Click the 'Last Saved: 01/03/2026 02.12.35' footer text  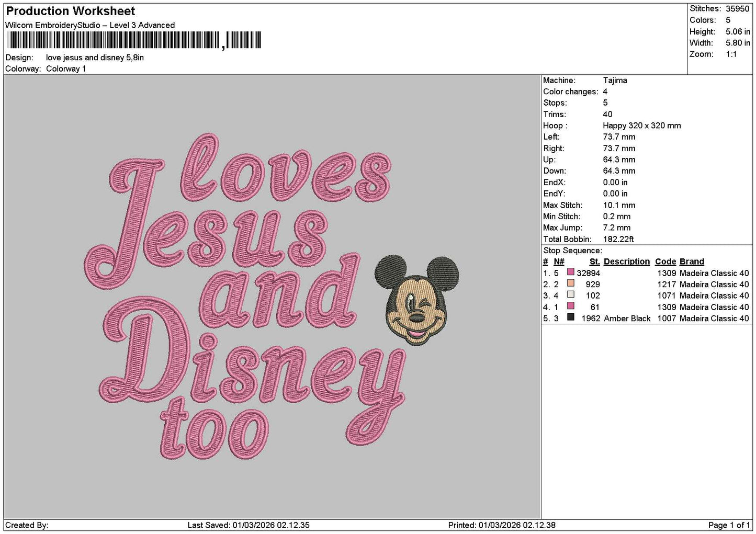click(249, 525)
